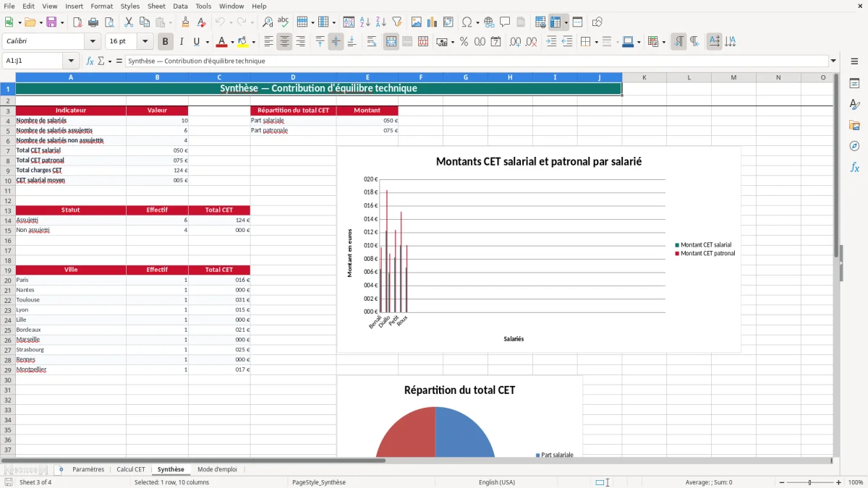Toggle Bold formatting
The image size is (868, 488).
tap(165, 42)
